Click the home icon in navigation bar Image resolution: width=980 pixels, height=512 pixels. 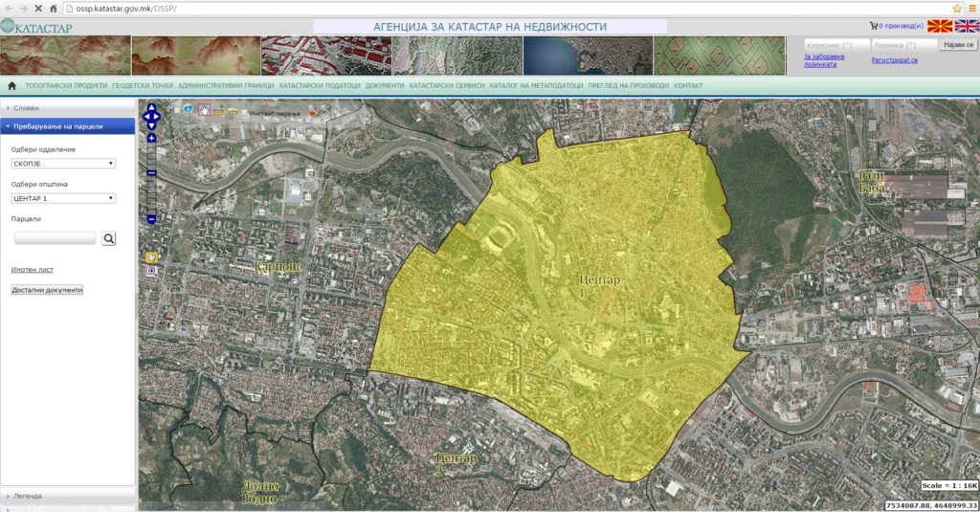coord(11,86)
